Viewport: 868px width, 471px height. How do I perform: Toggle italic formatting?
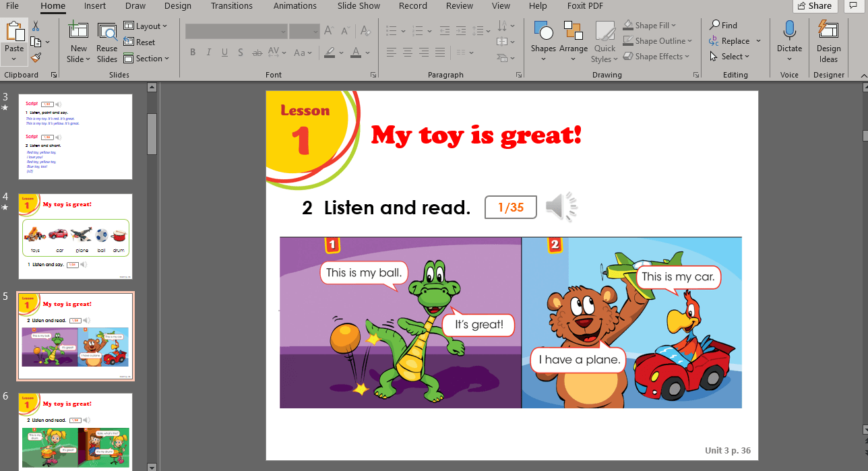click(208, 52)
